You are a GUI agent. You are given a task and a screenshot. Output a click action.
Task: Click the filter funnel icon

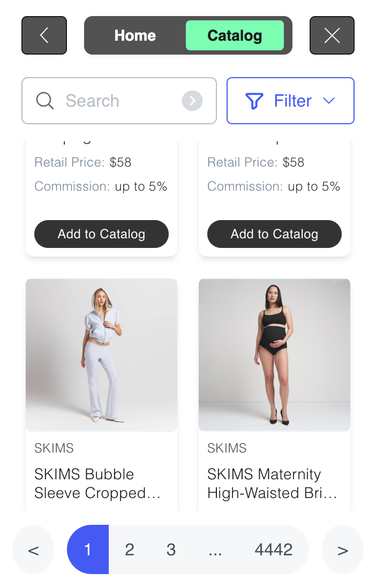click(x=254, y=101)
